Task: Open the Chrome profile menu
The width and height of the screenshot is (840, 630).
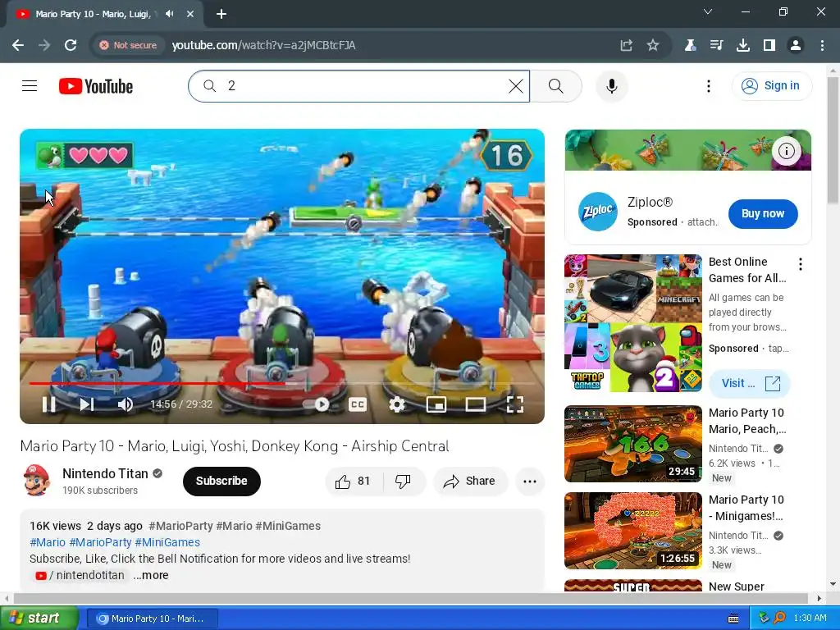Action: click(x=796, y=45)
